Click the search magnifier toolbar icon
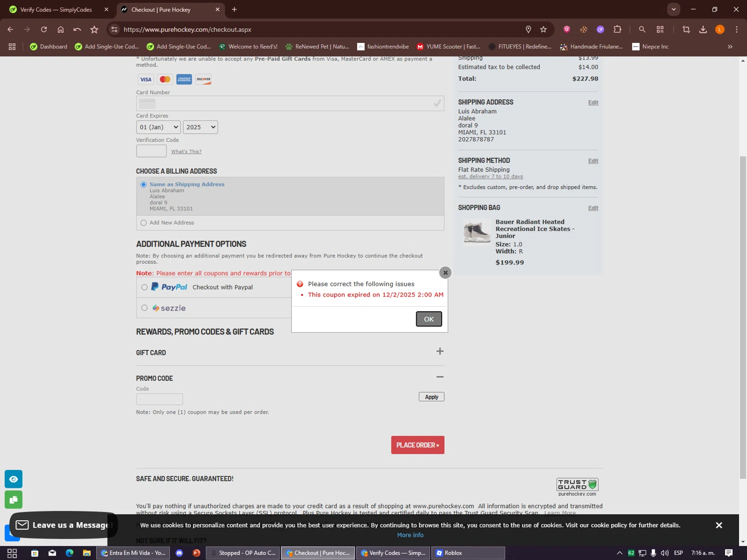The image size is (747, 560). 642,29
